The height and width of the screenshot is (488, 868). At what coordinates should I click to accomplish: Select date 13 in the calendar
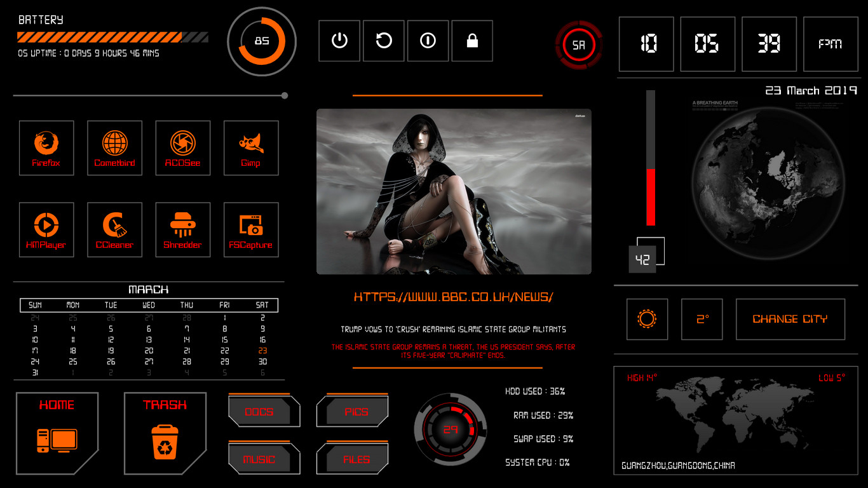tap(149, 340)
